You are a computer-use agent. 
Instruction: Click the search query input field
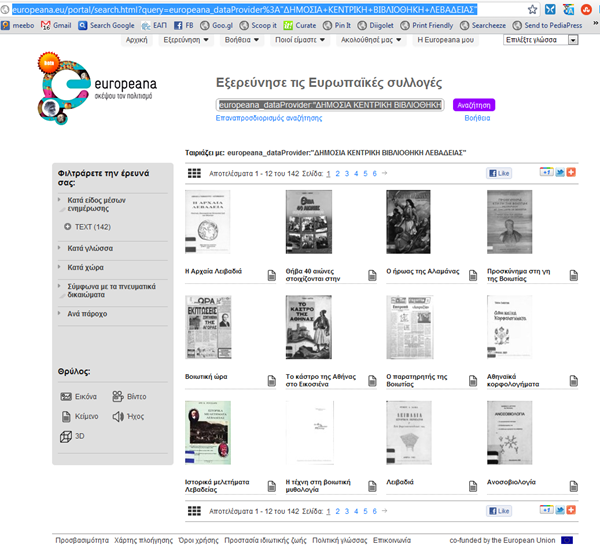pos(330,105)
